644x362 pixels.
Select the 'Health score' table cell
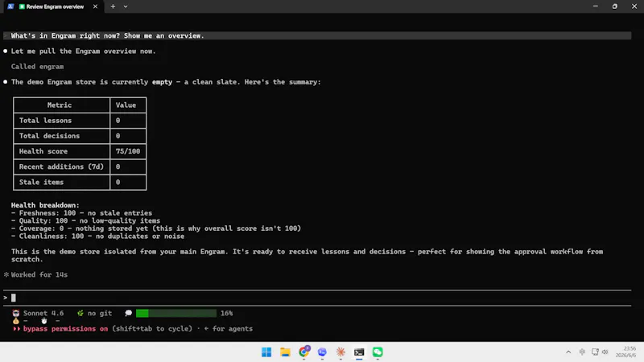pyautogui.click(x=62, y=151)
